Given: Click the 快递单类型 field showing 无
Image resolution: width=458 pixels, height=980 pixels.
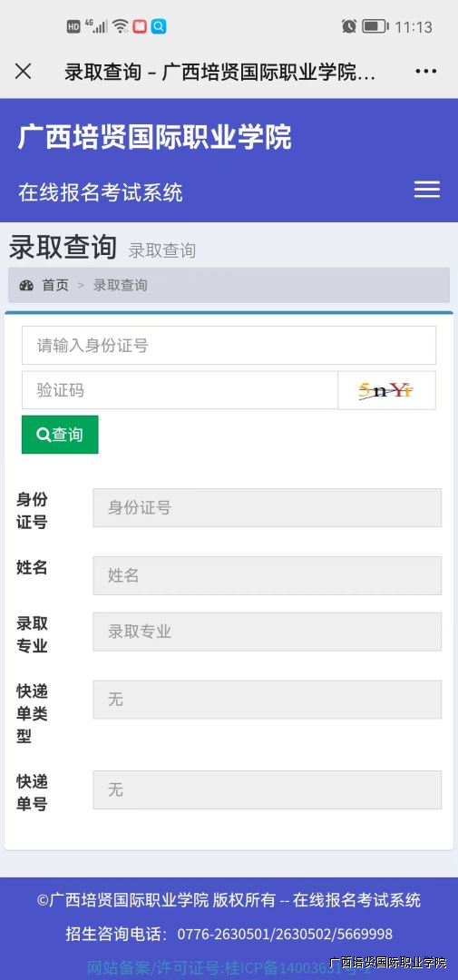Looking at the screenshot, I should pos(268,700).
